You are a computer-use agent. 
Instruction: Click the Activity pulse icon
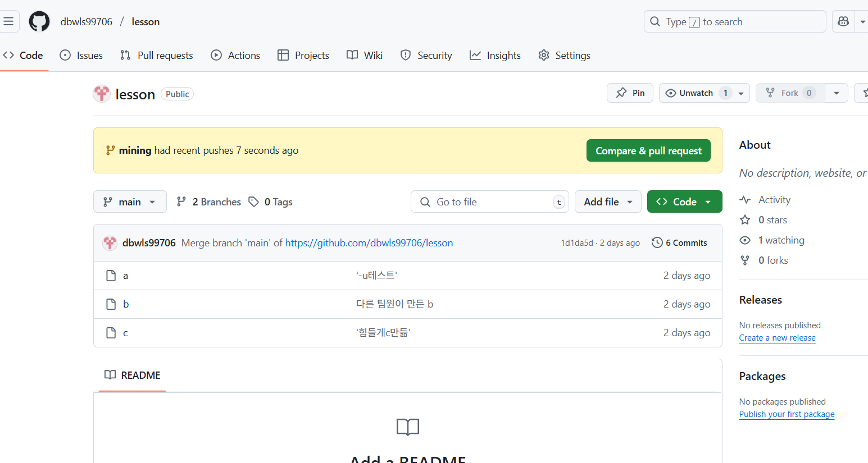pos(745,200)
